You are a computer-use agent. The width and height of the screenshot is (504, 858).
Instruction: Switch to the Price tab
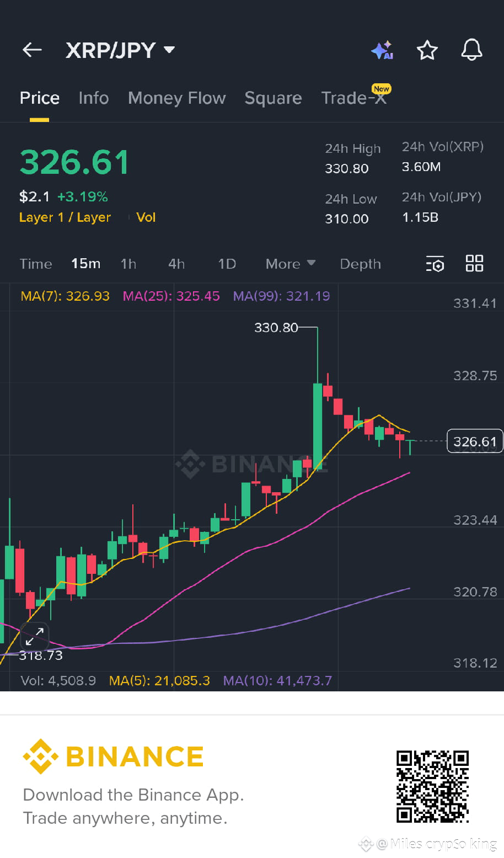[40, 98]
